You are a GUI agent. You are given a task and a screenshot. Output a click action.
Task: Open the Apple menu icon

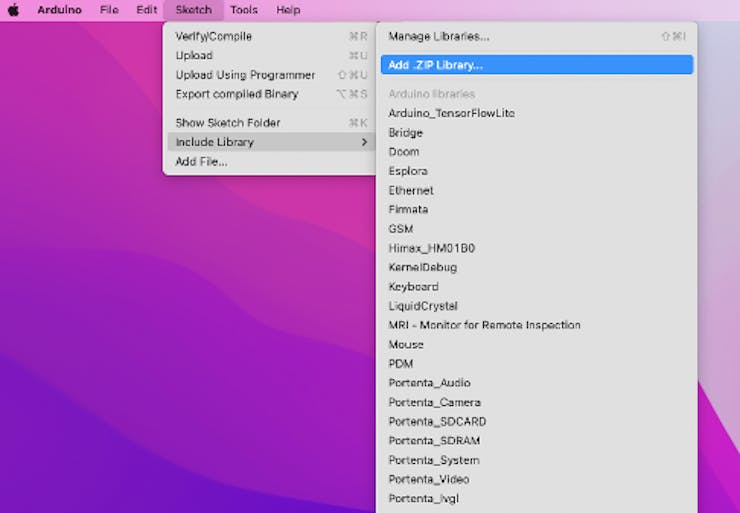[14, 10]
